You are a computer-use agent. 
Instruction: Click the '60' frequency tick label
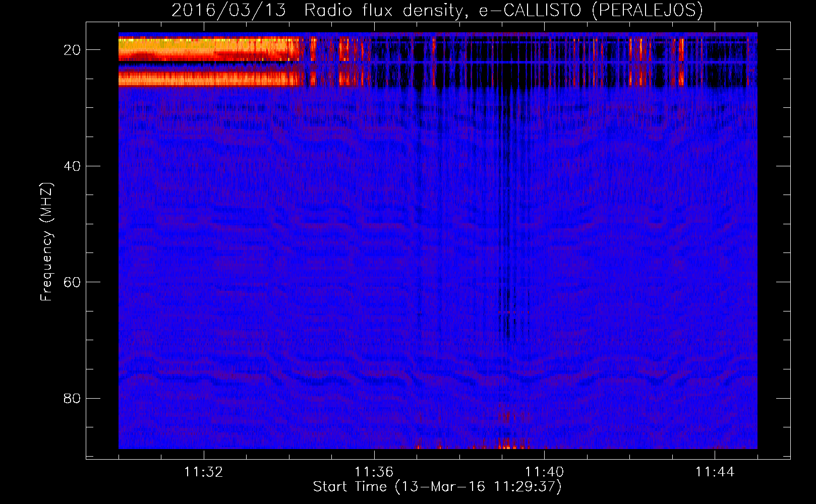tap(73, 282)
